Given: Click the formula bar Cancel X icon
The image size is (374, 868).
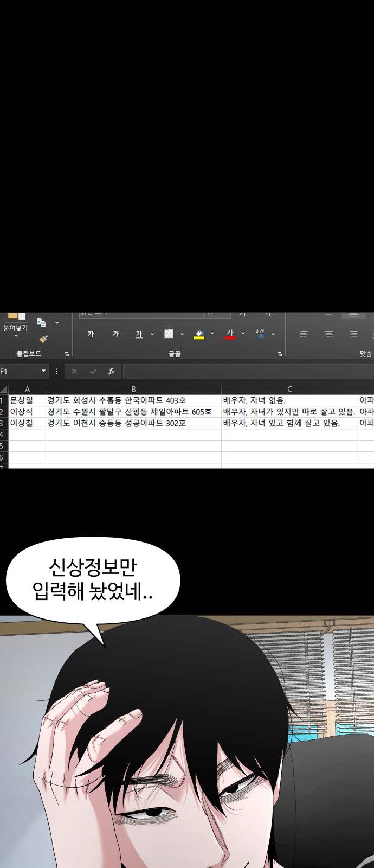Looking at the screenshot, I should point(74,372).
